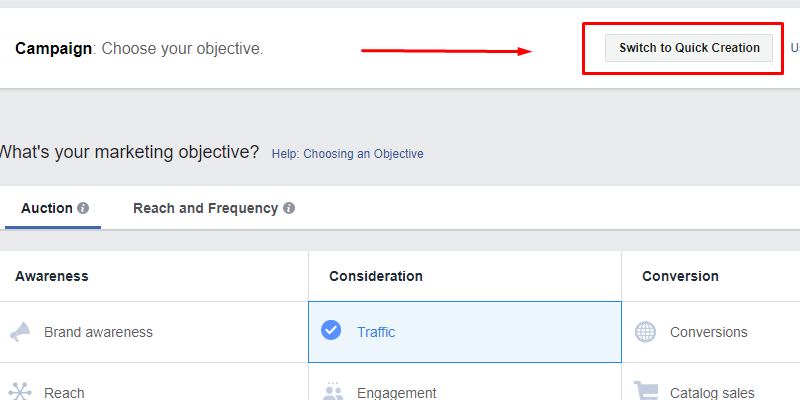
Task: Click the info icon next to Auction
Action: click(83, 208)
